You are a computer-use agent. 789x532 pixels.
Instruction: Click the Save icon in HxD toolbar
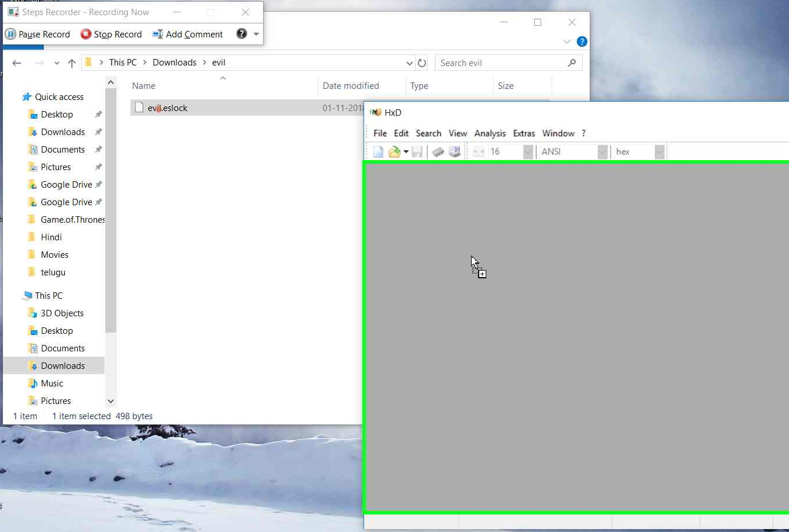point(417,151)
